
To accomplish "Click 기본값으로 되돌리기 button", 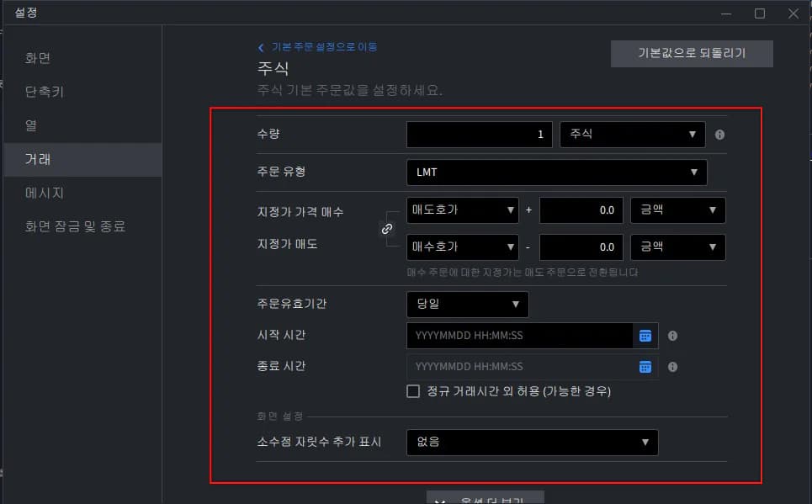I will click(x=692, y=53).
